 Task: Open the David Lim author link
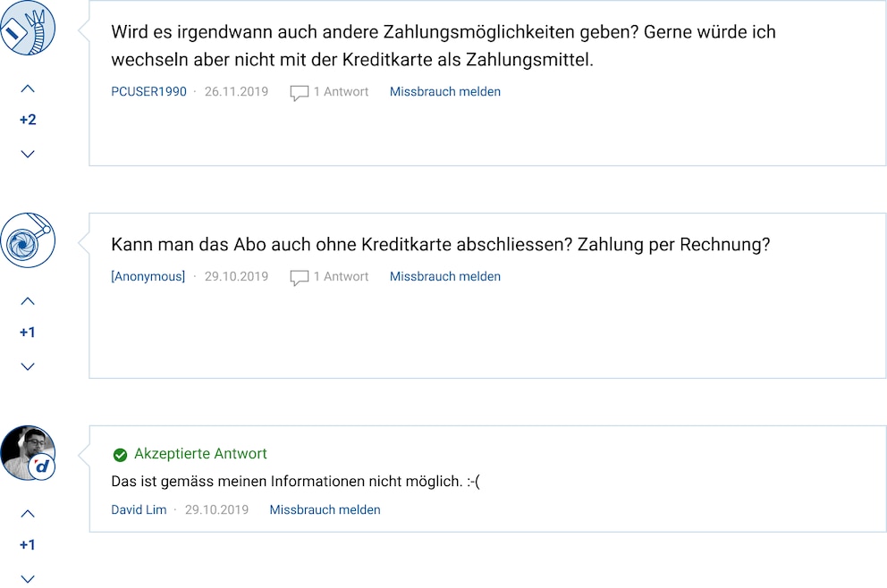point(139,510)
